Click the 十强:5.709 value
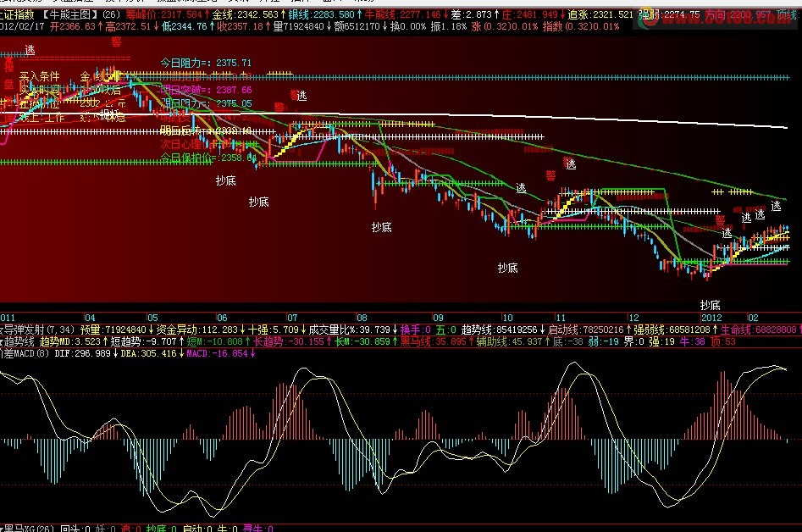This screenshot has width=802, height=532. click(277, 330)
